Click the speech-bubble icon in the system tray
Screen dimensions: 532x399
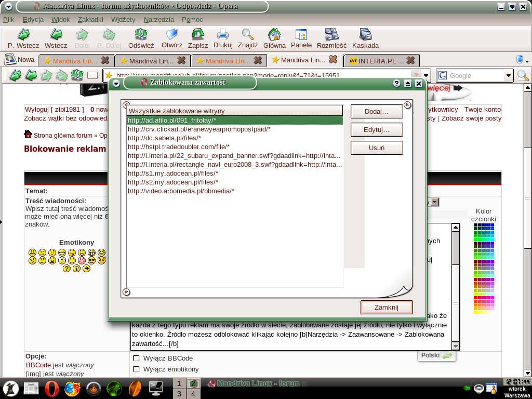point(478,388)
